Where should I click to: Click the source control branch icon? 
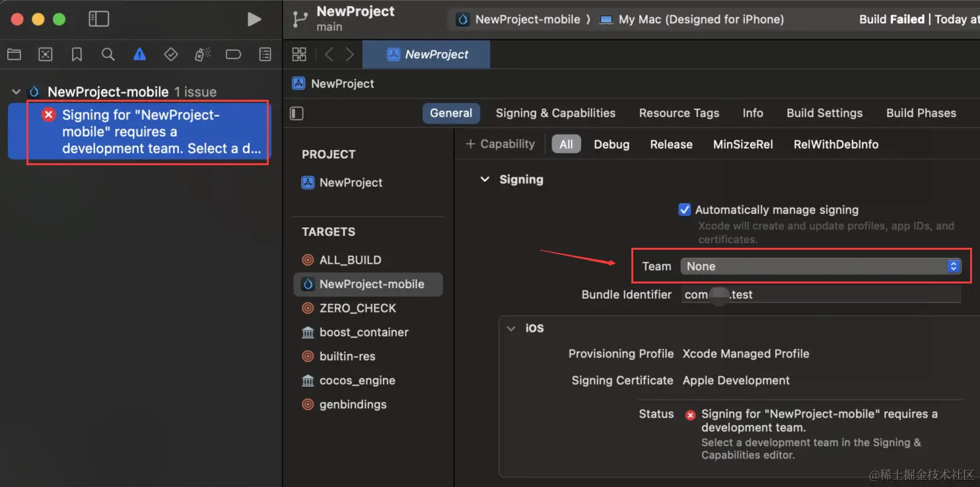pos(300,19)
